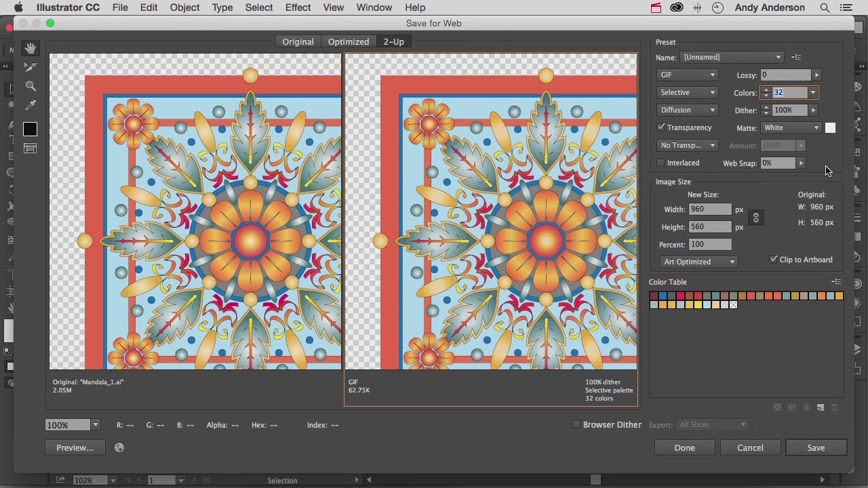Click the red clapperboard menu bar icon

coord(656,7)
